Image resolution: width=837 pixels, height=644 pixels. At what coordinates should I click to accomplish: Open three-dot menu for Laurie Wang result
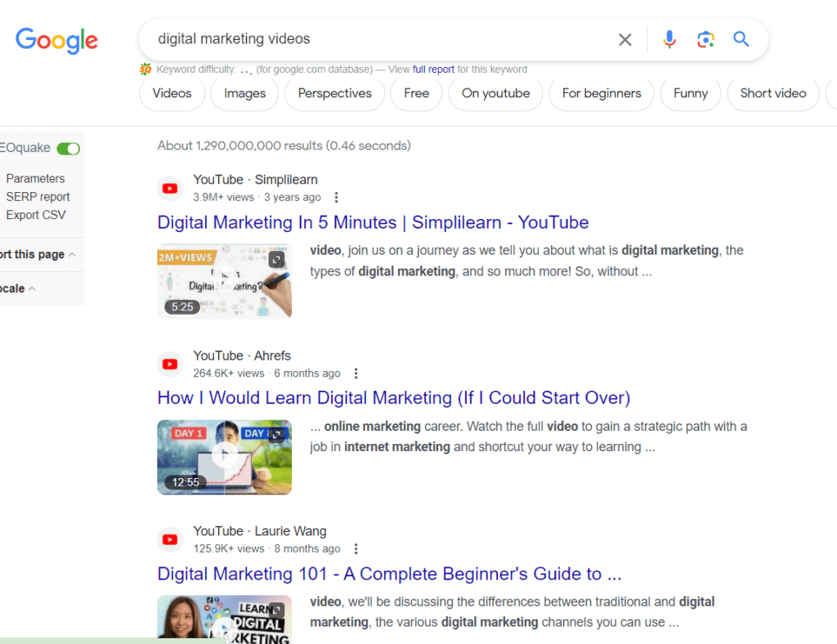point(356,549)
